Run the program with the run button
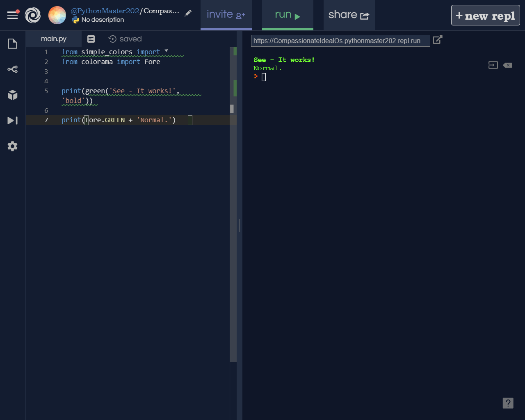The image size is (525, 420). click(x=288, y=15)
